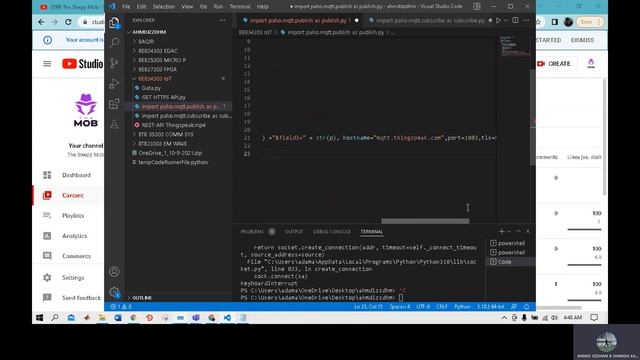
Task: Click the CREATE button in YouTube Studio
Action: (554, 64)
